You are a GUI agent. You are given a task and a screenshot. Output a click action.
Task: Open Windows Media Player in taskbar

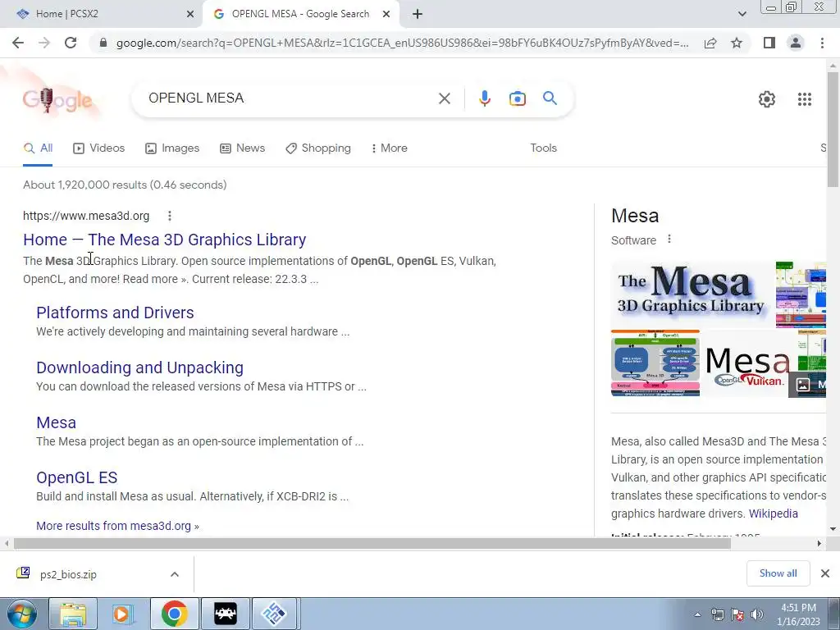coord(123,614)
